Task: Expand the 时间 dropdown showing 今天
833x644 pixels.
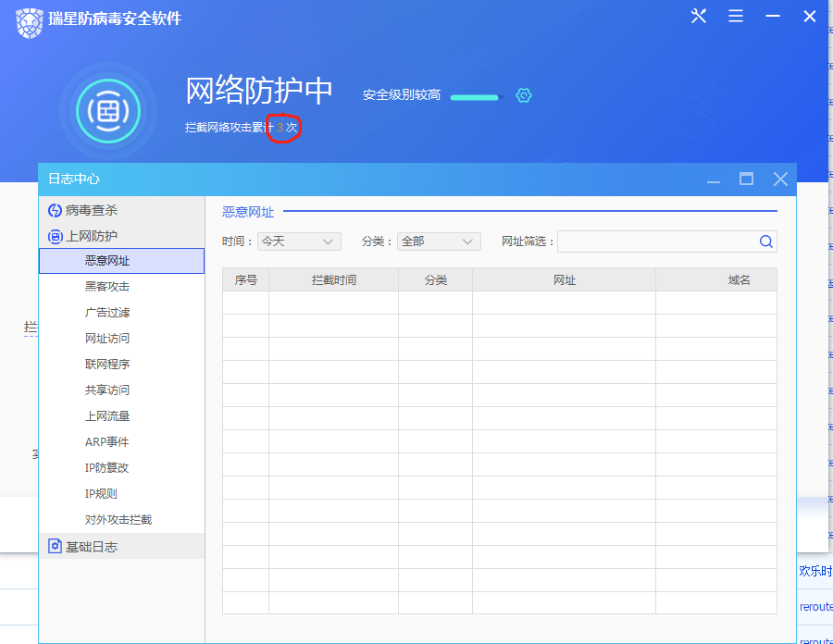Action: pos(299,241)
